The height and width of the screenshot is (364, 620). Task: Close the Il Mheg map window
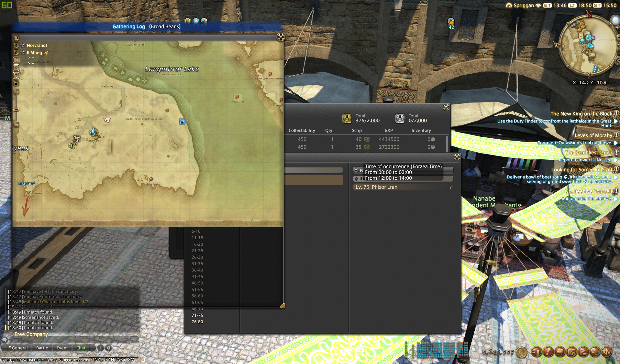click(281, 37)
